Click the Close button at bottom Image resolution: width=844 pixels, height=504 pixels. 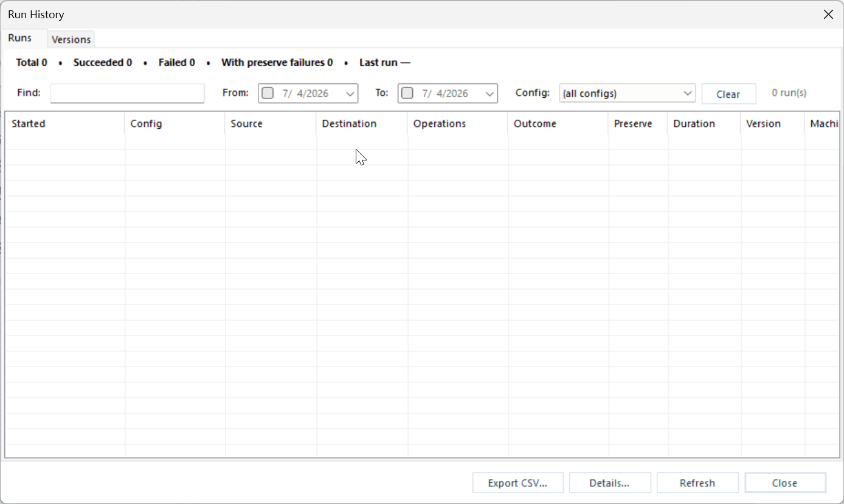[785, 483]
